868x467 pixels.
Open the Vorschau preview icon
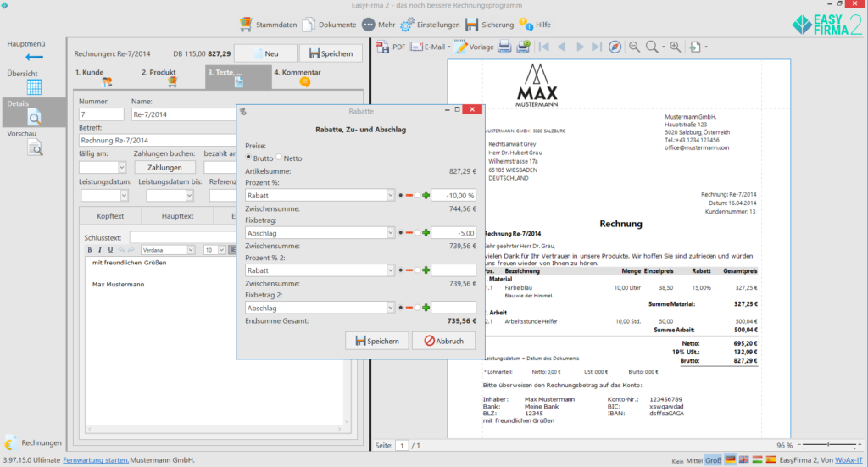coord(34,147)
